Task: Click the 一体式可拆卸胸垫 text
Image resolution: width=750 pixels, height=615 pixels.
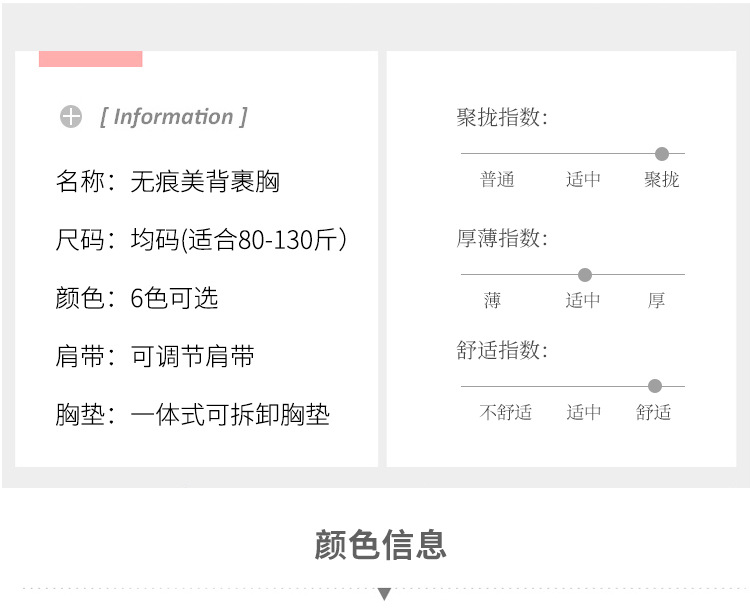Action: pos(230,414)
